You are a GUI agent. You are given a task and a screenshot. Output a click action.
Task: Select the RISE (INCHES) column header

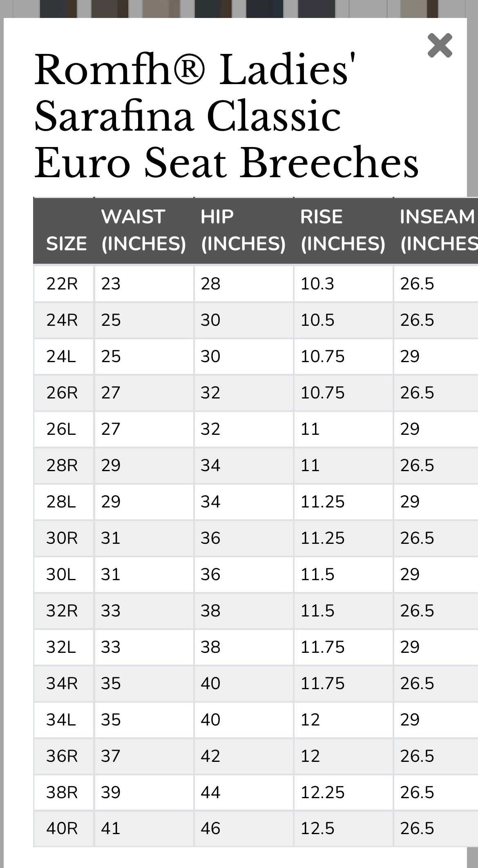pyautogui.click(x=343, y=230)
